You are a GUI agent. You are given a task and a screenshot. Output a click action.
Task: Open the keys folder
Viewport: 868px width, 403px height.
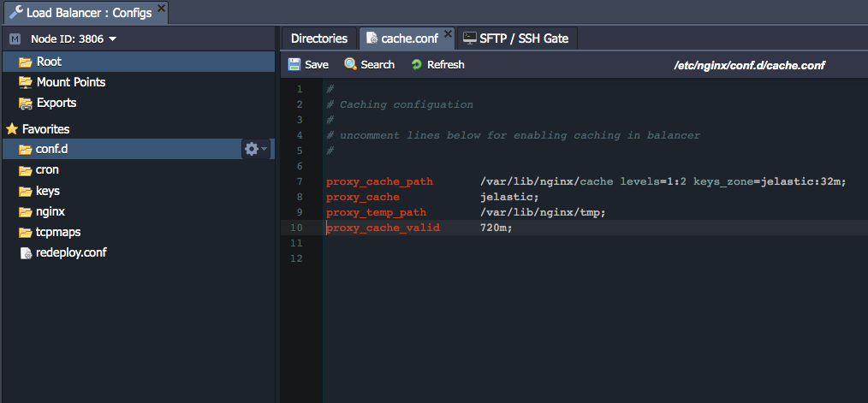(x=47, y=191)
